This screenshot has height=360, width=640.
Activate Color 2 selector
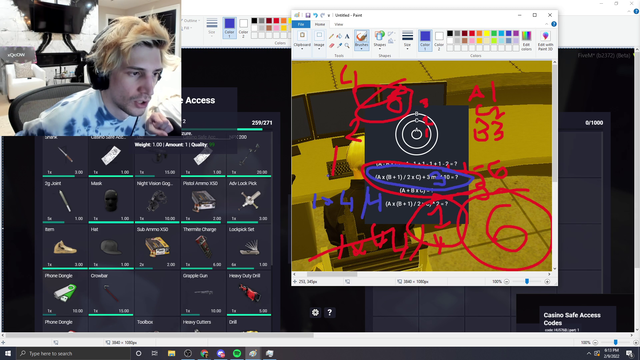pos(439,40)
